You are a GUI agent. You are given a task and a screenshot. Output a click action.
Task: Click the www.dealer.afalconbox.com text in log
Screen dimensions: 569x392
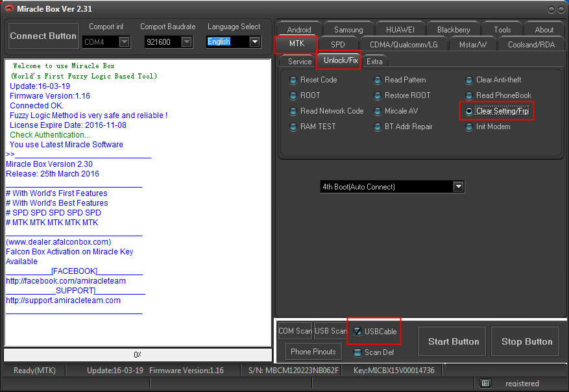pyautogui.click(x=58, y=242)
